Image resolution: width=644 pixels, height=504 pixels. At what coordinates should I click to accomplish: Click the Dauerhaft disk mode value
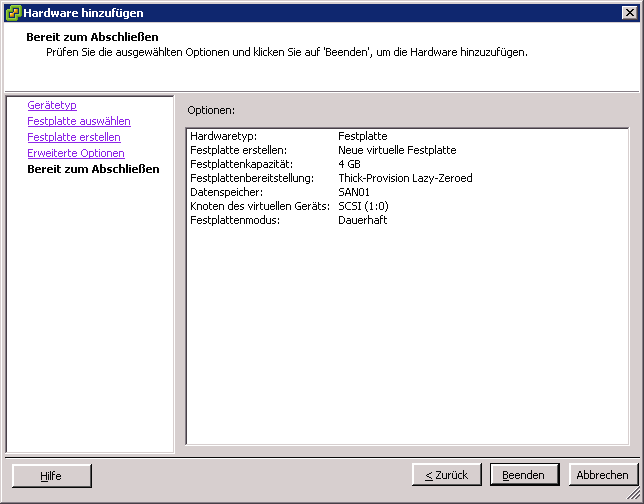coord(362,220)
